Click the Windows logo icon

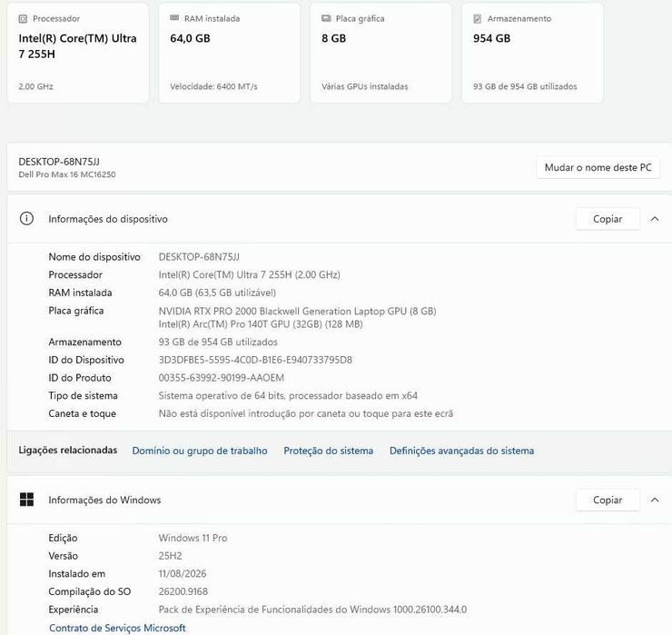[26, 500]
